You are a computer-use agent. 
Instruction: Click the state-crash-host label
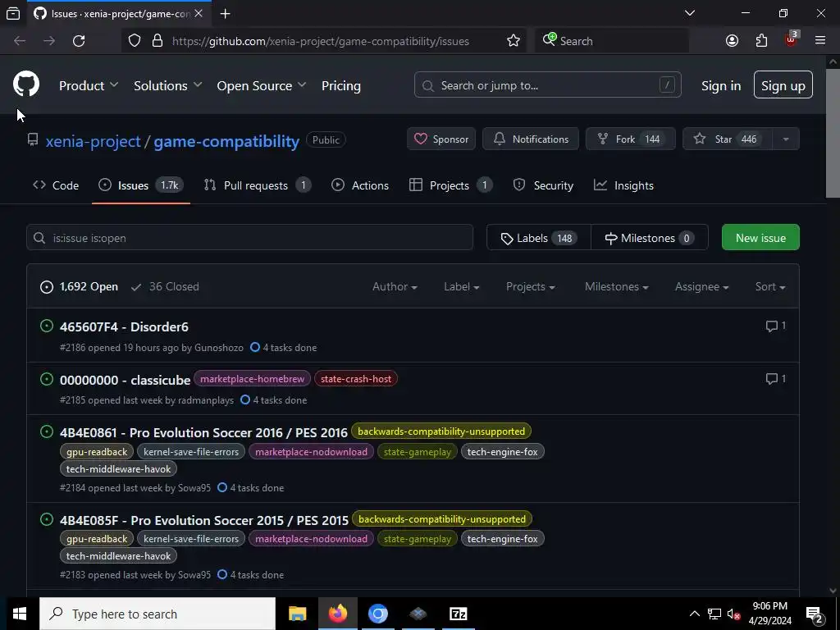(356, 379)
